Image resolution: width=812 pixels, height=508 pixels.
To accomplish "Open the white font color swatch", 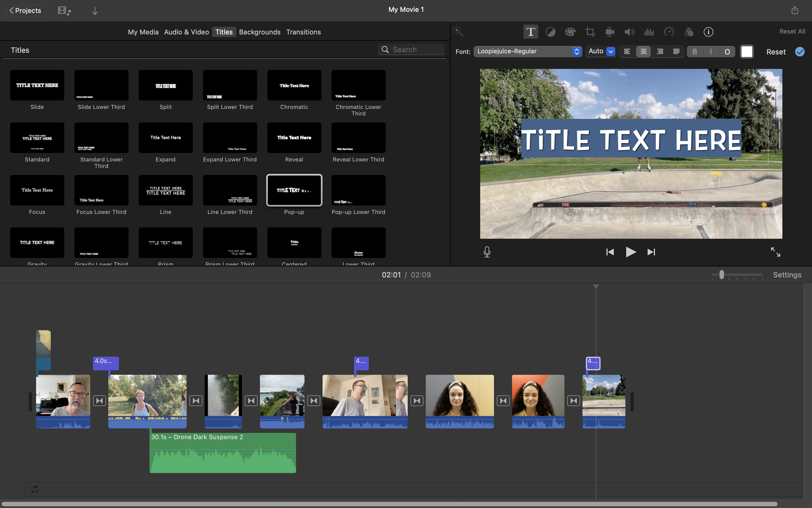I will 747,52.
